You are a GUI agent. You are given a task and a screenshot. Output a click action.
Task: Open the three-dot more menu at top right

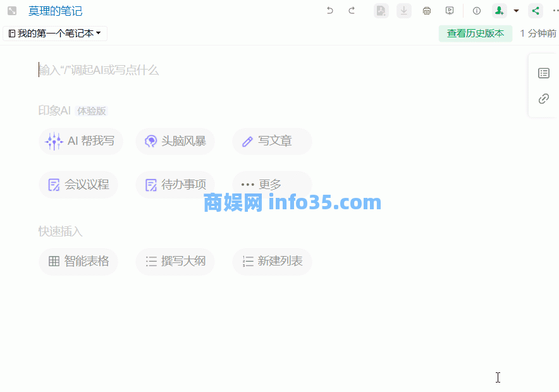[555, 11]
